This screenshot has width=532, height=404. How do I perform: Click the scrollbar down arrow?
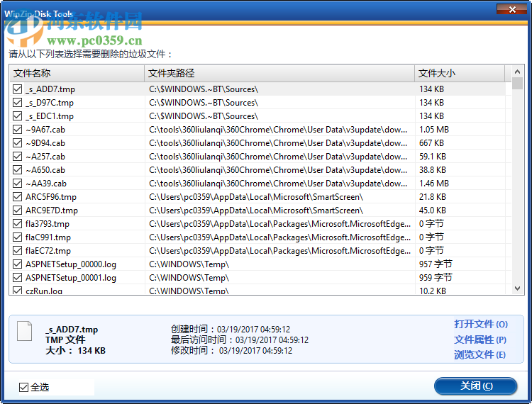coord(517,288)
